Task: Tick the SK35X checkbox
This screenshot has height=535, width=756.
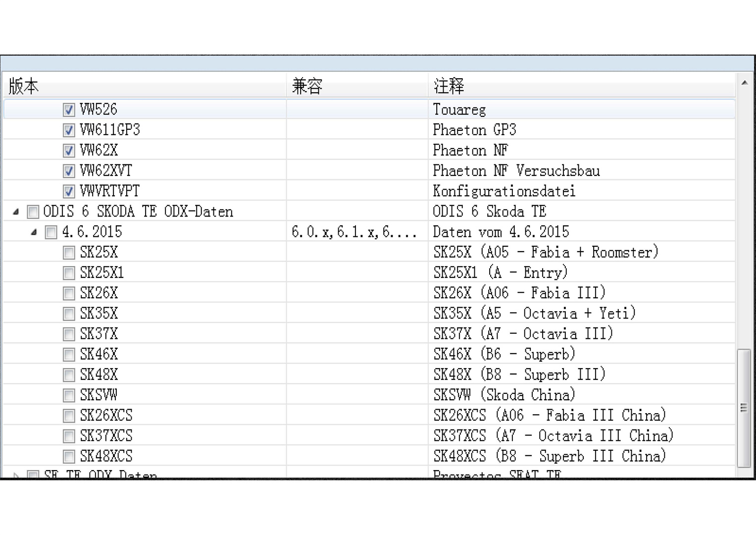Action: [69, 314]
